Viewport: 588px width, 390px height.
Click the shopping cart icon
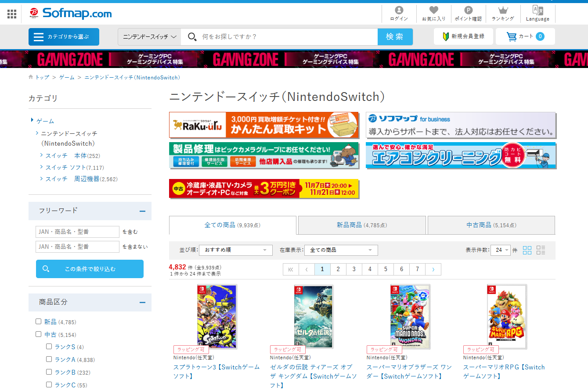point(512,36)
